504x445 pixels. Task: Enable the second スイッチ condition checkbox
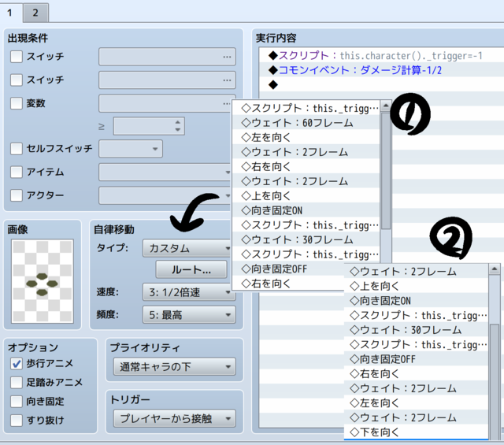click(17, 80)
